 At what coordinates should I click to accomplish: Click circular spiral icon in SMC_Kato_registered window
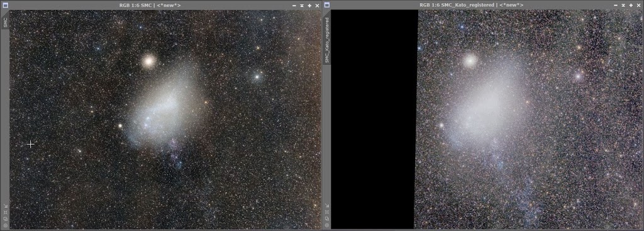327,225
